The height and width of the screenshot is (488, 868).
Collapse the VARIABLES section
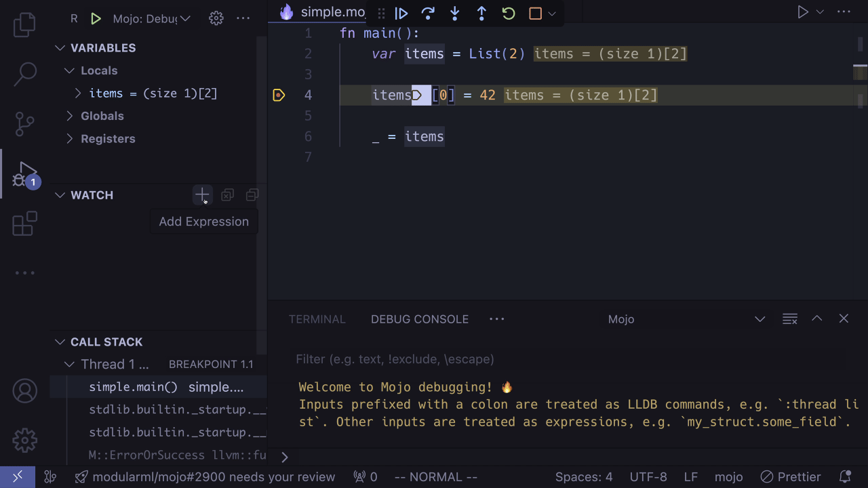(x=60, y=48)
